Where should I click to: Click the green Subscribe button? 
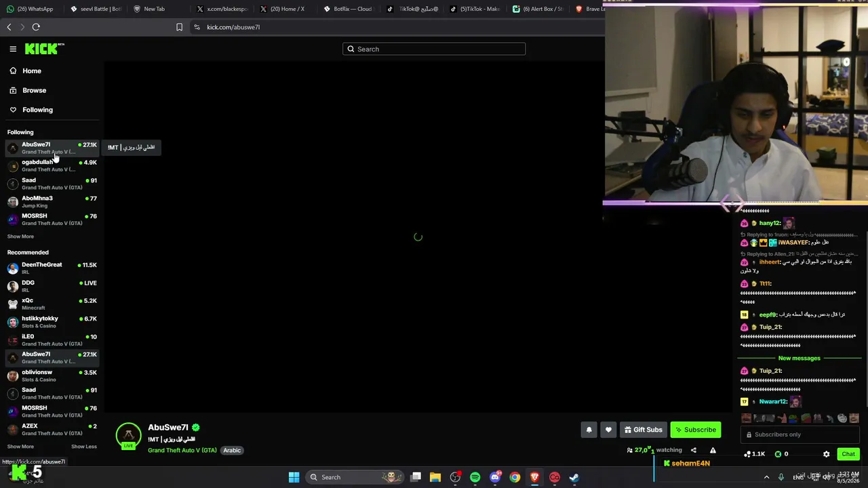pos(696,430)
